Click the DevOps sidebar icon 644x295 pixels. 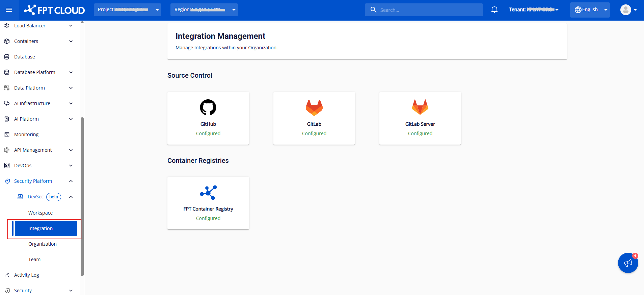(x=7, y=166)
